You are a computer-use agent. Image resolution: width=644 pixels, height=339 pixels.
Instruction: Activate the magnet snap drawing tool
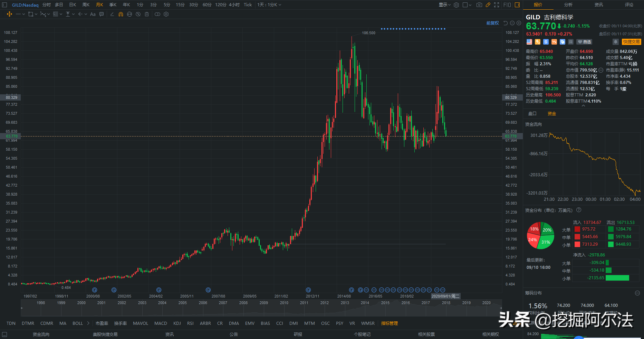[121, 14]
